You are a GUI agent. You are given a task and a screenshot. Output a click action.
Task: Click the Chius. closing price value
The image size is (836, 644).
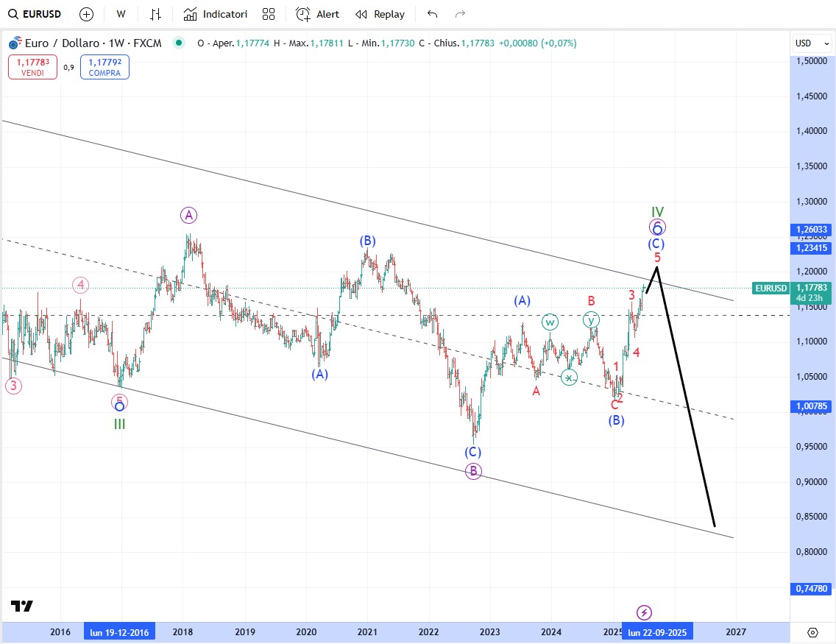(x=478, y=43)
